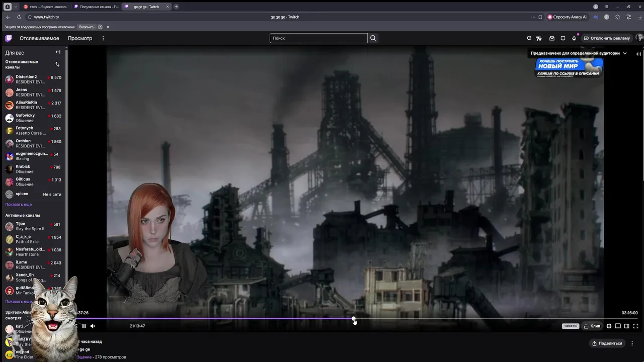The image size is (644, 362).
Task: Open the Отслеживаемое tab
Action: (x=39, y=38)
